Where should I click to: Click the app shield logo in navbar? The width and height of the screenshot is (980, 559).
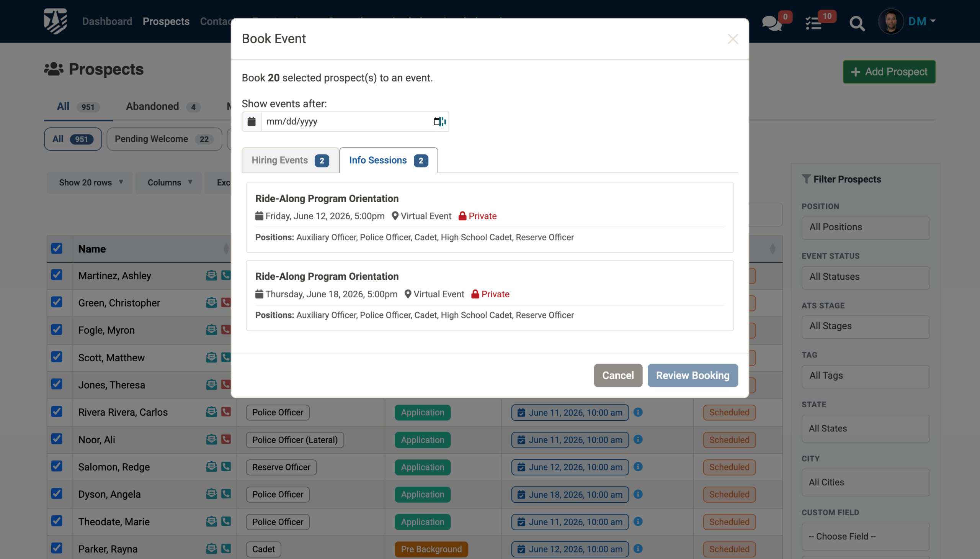[x=55, y=21]
